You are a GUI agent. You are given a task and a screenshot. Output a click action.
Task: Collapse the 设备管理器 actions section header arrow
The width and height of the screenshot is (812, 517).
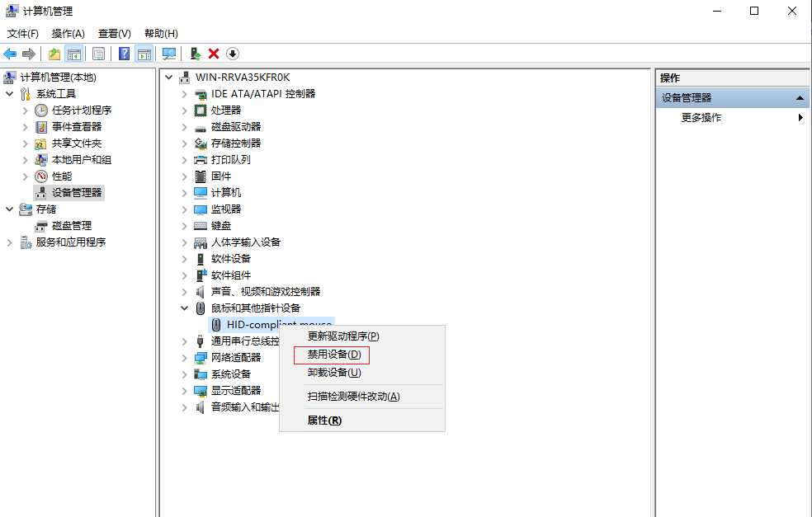pyautogui.click(x=799, y=98)
